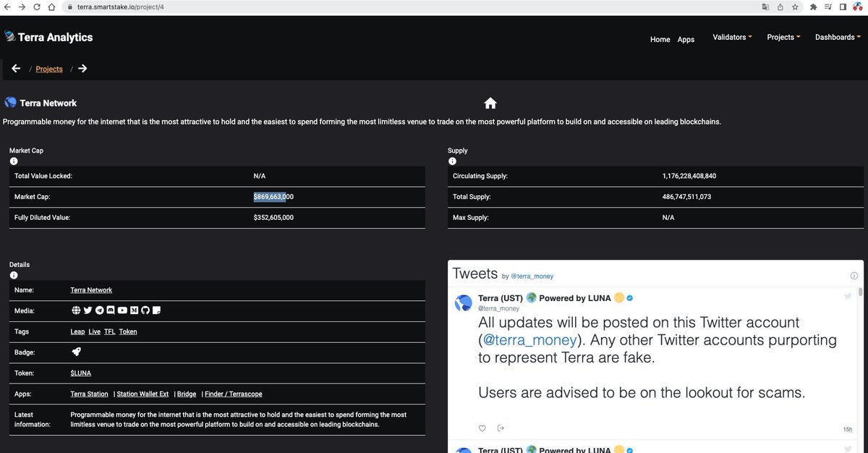Image resolution: width=868 pixels, height=453 pixels.
Task: Open Terra Station app link
Action: pos(90,394)
